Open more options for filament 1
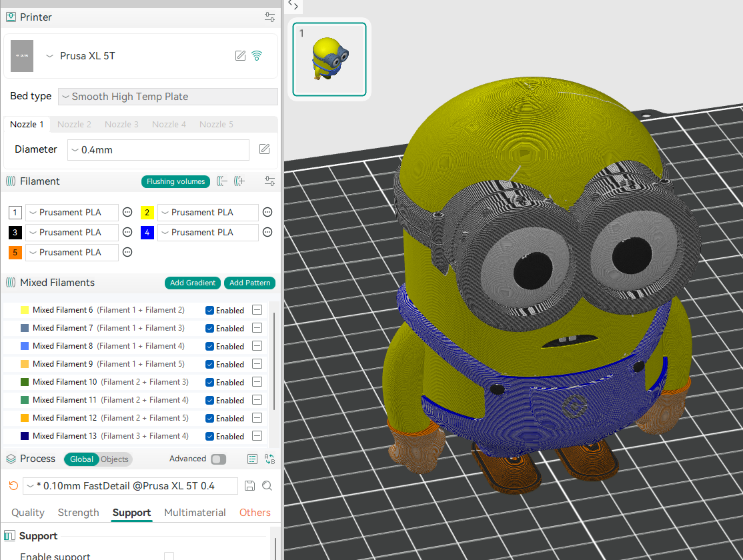The width and height of the screenshot is (743, 560). (x=127, y=212)
